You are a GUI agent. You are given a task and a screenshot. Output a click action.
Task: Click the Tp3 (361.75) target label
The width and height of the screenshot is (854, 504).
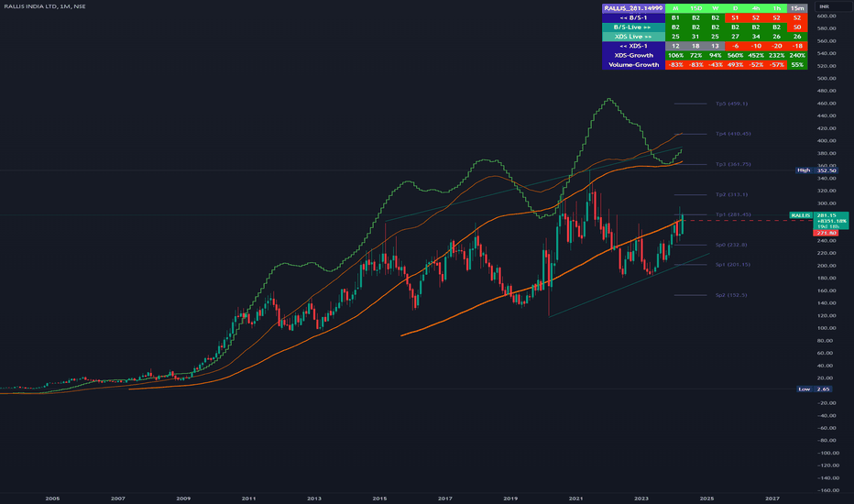733,164
